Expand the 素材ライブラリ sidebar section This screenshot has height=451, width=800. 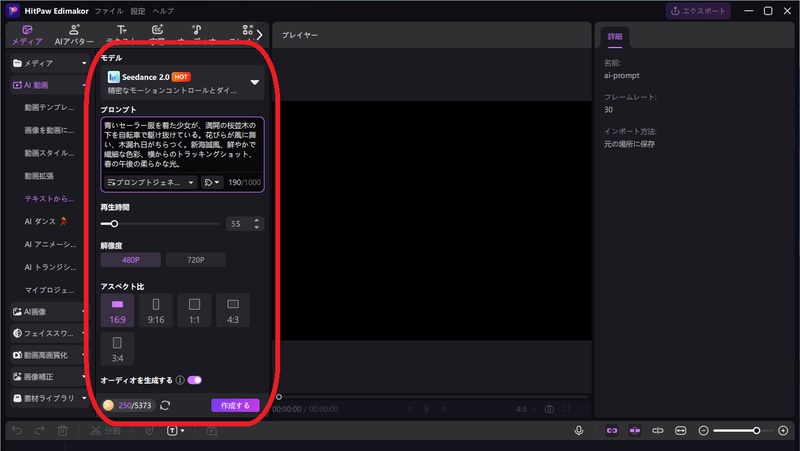49,398
